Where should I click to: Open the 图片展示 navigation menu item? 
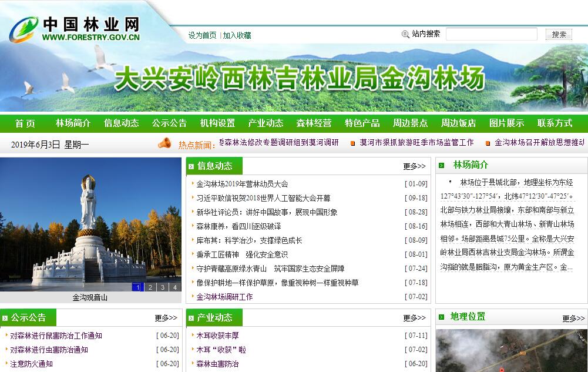pyautogui.click(x=506, y=123)
